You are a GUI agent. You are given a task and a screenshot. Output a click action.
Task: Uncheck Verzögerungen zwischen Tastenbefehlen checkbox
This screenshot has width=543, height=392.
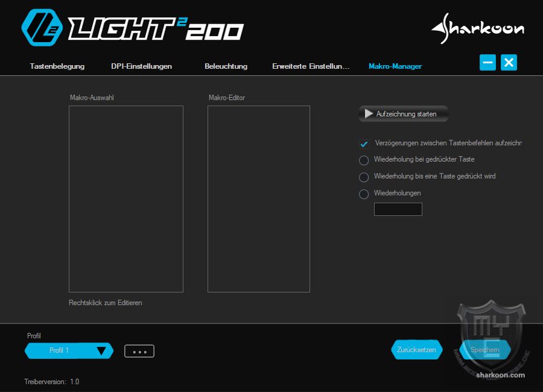pyautogui.click(x=364, y=144)
